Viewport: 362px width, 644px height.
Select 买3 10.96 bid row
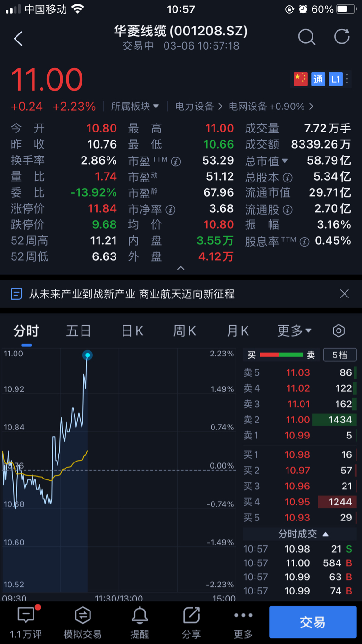(300, 486)
